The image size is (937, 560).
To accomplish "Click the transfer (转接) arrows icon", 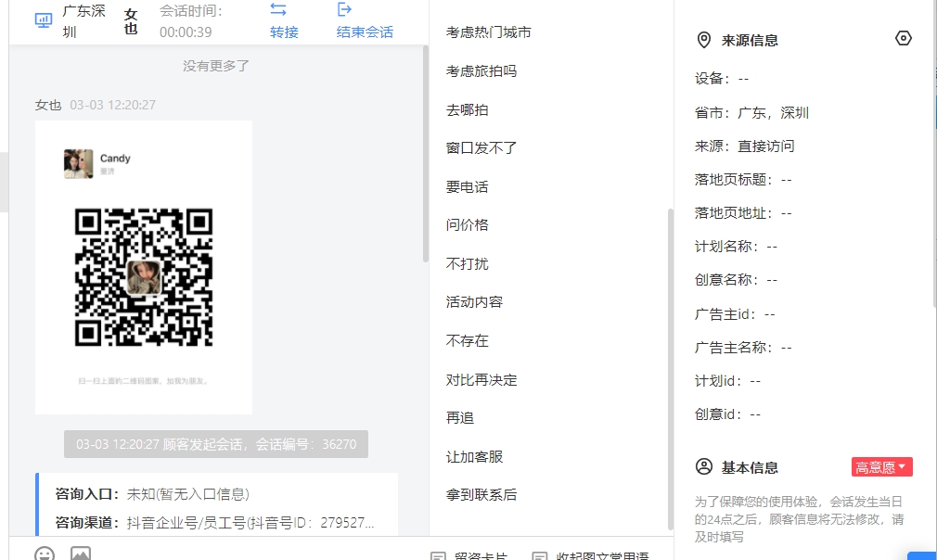I will click(278, 9).
